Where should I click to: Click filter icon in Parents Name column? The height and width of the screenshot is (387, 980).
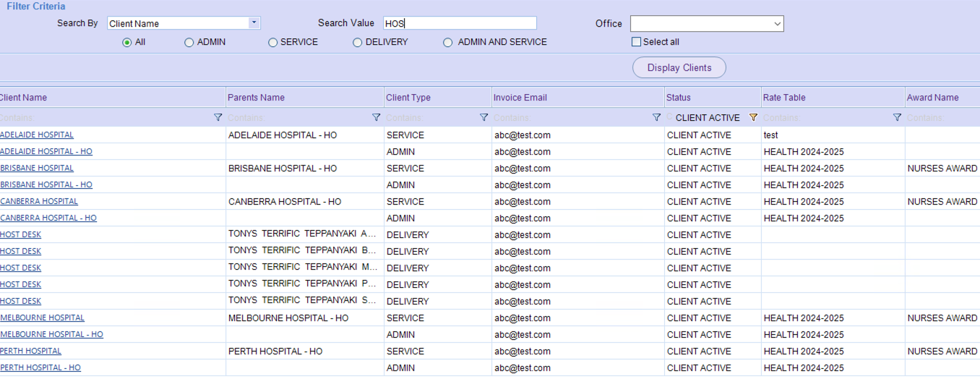pyautogui.click(x=376, y=117)
